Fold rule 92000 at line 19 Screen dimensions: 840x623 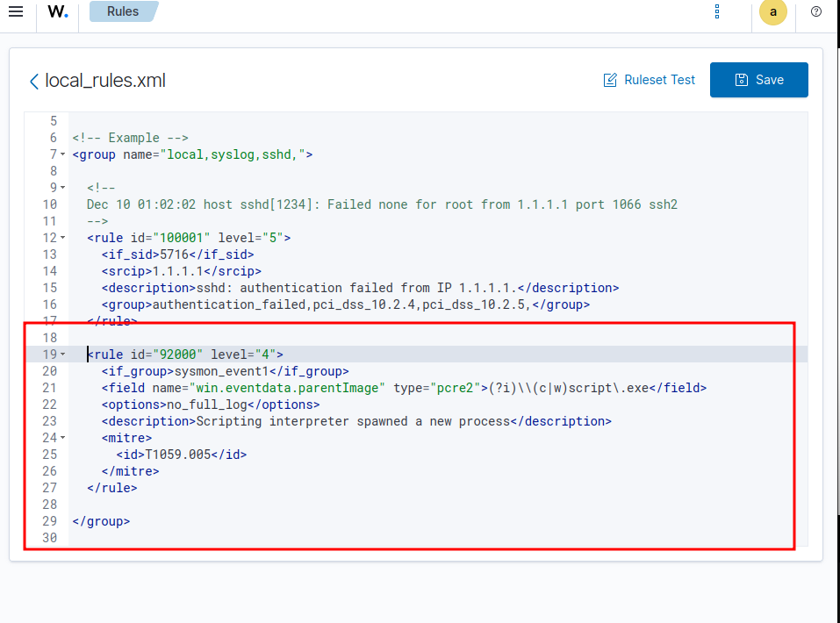pos(63,354)
